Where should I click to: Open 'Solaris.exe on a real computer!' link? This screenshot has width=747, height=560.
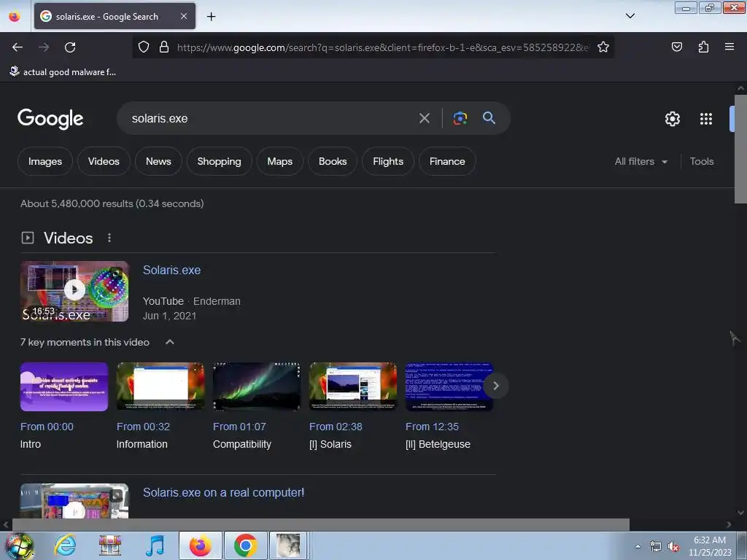pos(223,492)
